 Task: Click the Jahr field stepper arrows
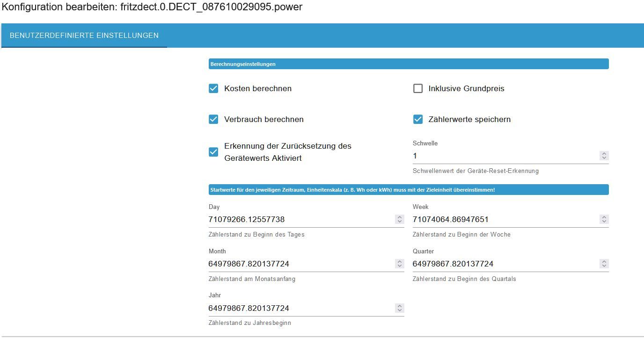point(400,308)
